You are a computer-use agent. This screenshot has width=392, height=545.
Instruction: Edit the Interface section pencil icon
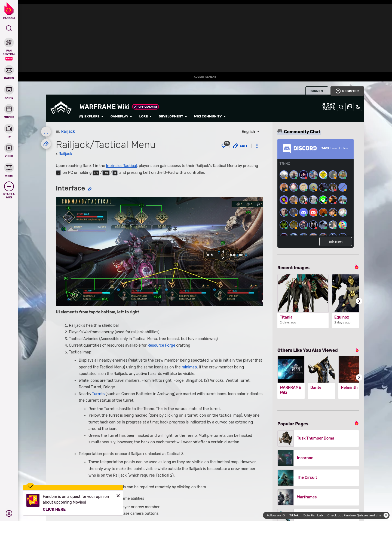tap(90, 189)
